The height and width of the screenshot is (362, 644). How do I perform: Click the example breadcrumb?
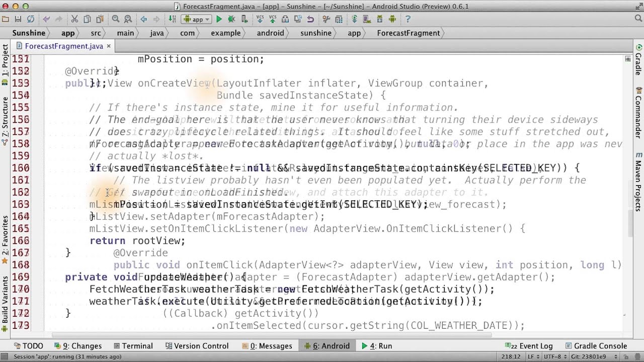click(226, 33)
